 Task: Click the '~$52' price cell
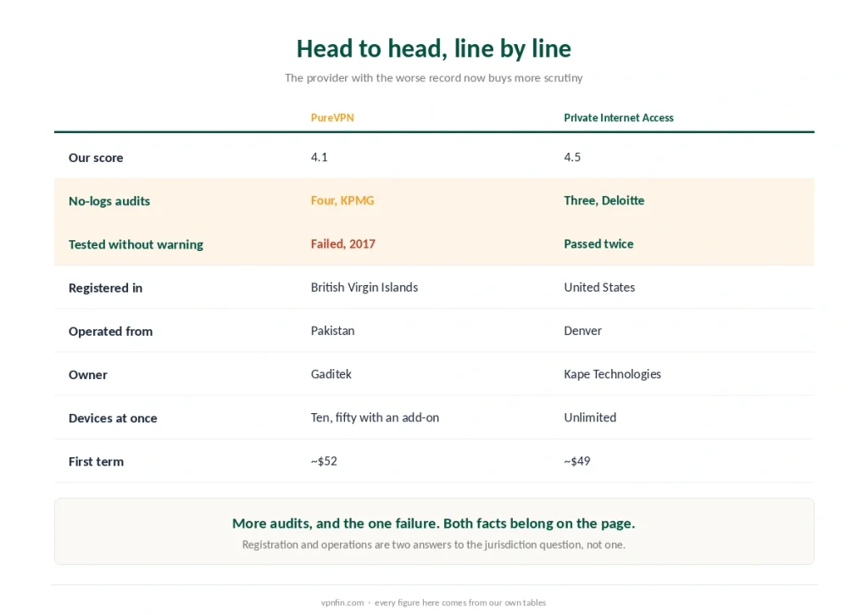(x=324, y=461)
